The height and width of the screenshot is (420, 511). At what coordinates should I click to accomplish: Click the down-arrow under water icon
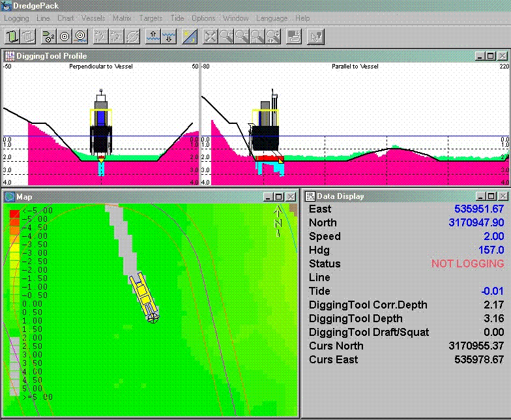pos(169,37)
